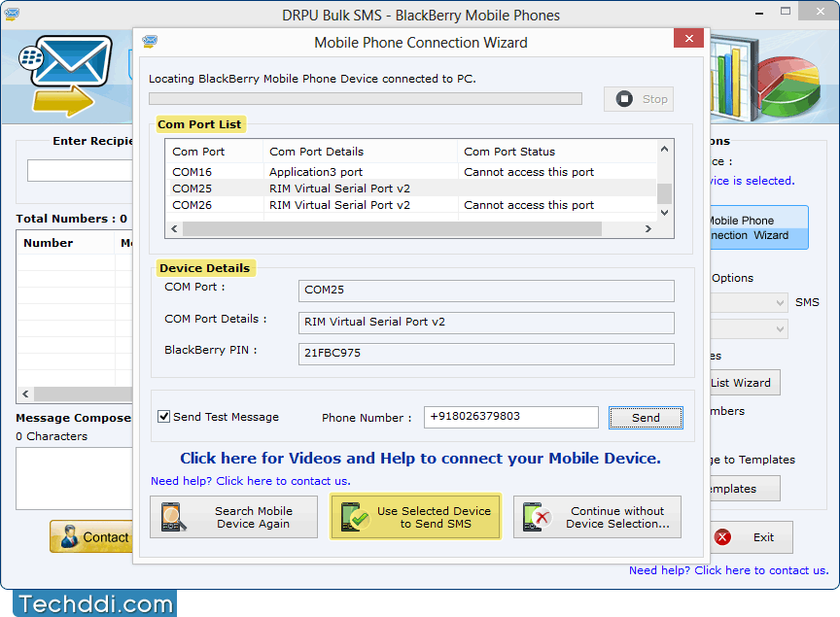
Task: Click the device locating progress bar
Action: [366, 99]
